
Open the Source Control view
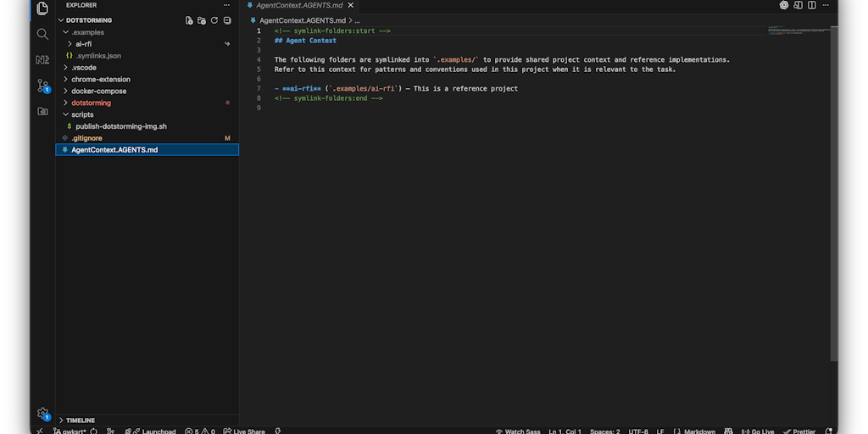point(42,86)
